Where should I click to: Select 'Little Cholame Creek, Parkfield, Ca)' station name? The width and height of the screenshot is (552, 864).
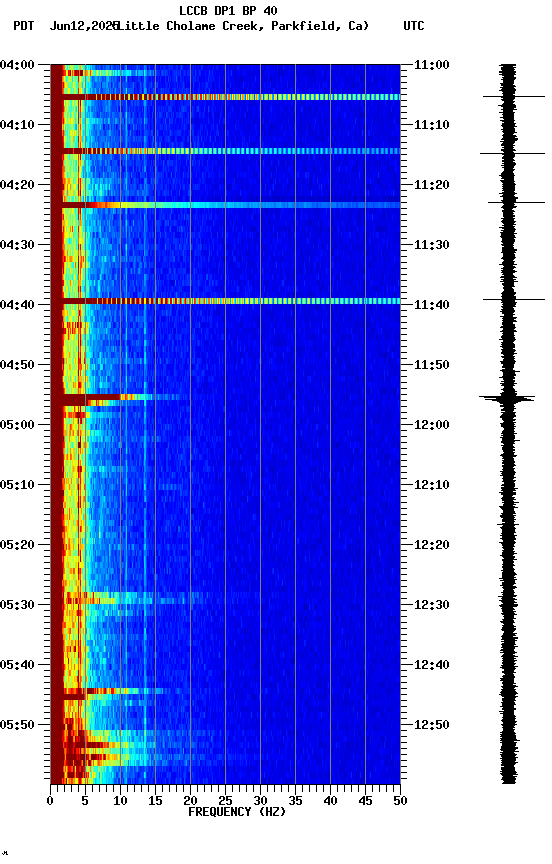243,26
